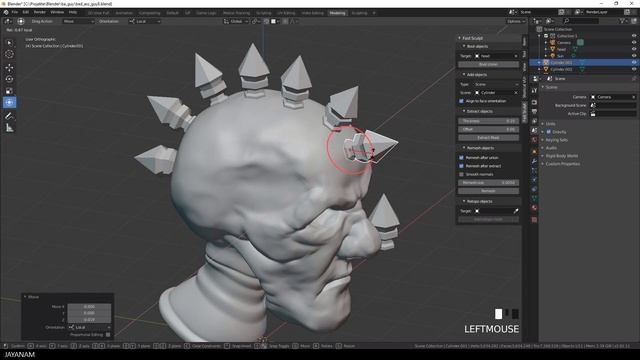Clear the Cylinder scene object field
This screenshot has width=640, height=360.
coord(516,93)
